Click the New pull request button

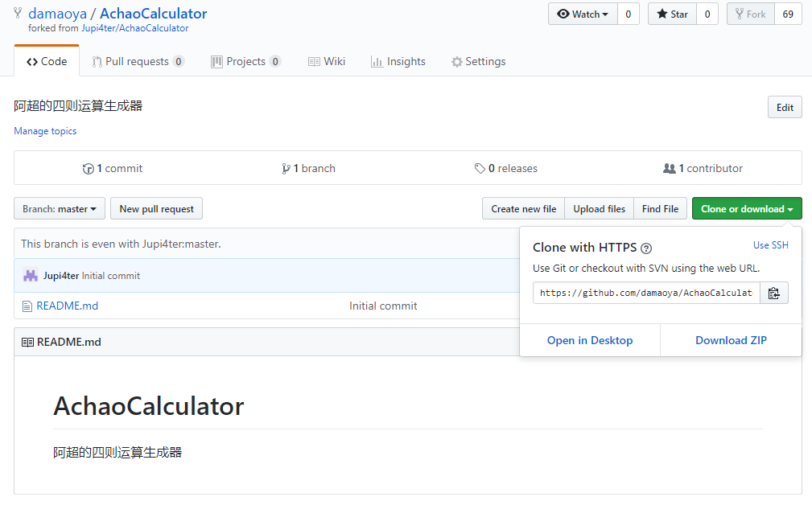click(x=156, y=208)
